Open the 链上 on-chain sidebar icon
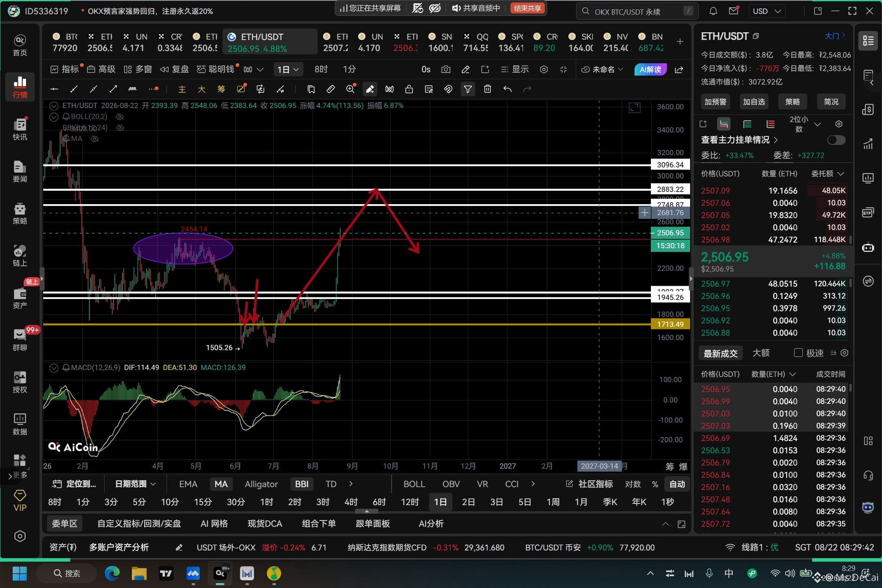Viewport: 882px width, 588px height. tap(20, 256)
